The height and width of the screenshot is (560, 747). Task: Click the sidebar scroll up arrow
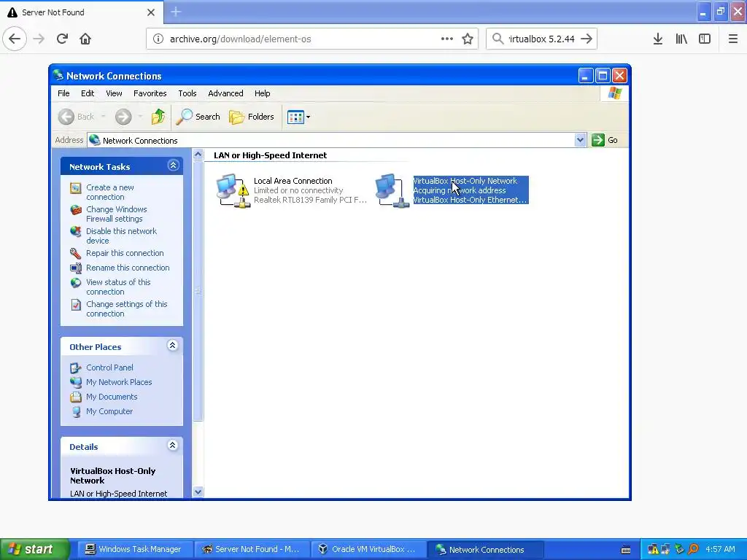pos(198,155)
